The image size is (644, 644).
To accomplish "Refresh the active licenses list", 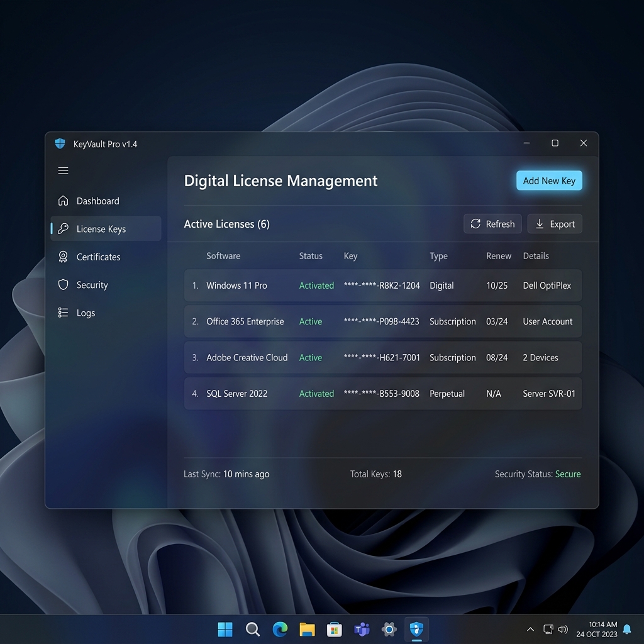I will point(492,224).
